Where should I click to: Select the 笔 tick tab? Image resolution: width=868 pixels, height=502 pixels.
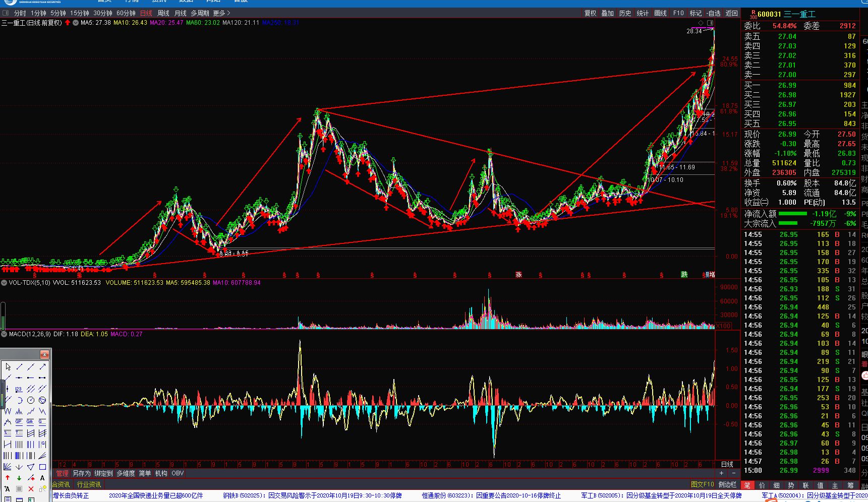[747, 485]
